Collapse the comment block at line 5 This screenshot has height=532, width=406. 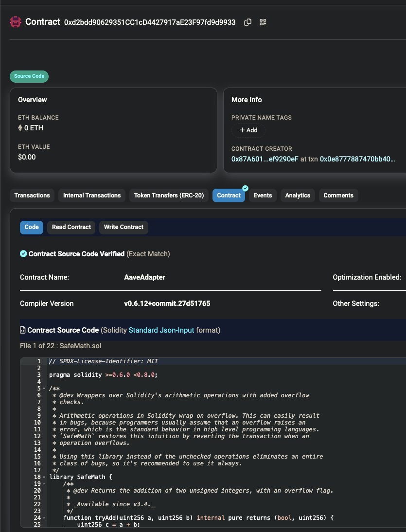point(44,389)
